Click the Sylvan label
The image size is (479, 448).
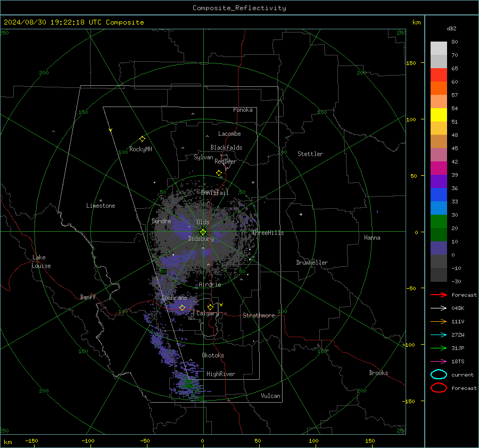click(x=203, y=157)
